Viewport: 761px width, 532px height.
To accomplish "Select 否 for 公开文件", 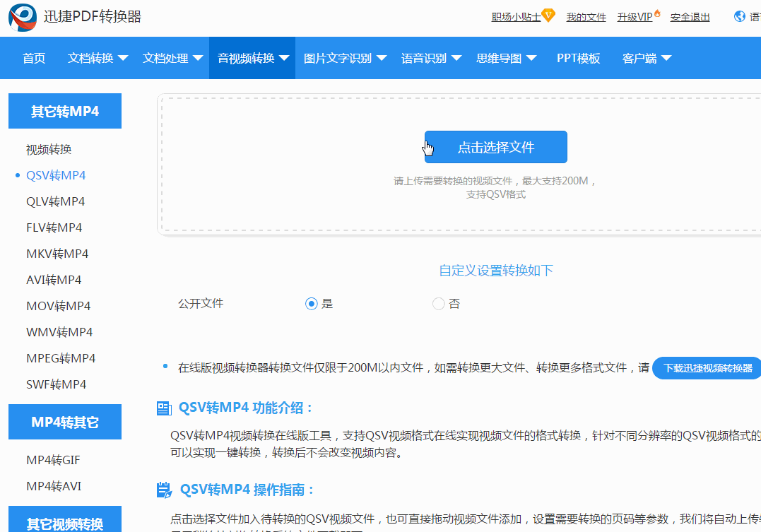I will tap(438, 304).
